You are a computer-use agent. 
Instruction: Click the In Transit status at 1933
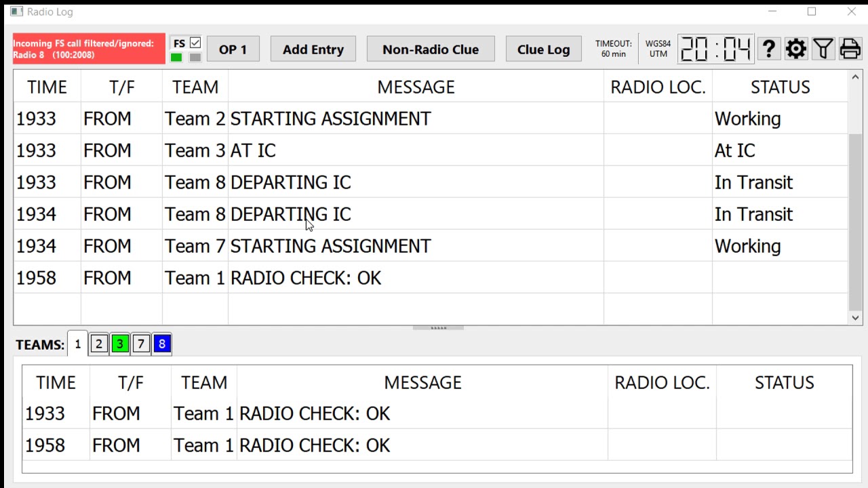pos(780,182)
